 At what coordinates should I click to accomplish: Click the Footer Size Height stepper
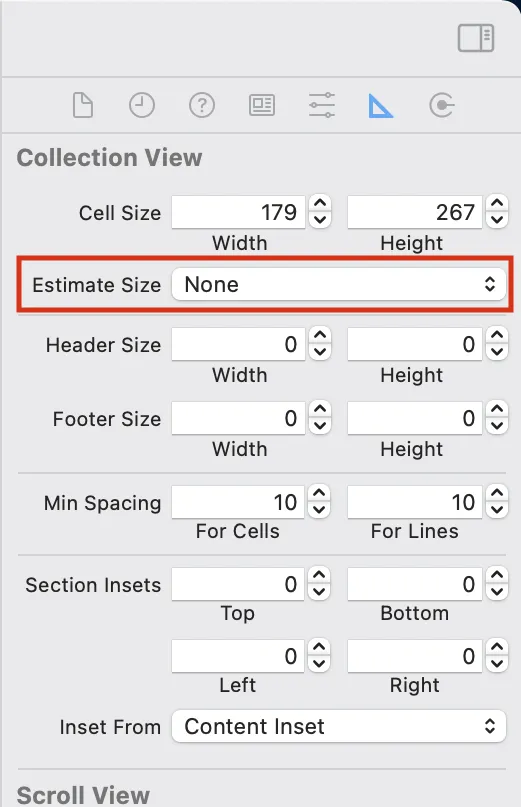click(x=497, y=418)
